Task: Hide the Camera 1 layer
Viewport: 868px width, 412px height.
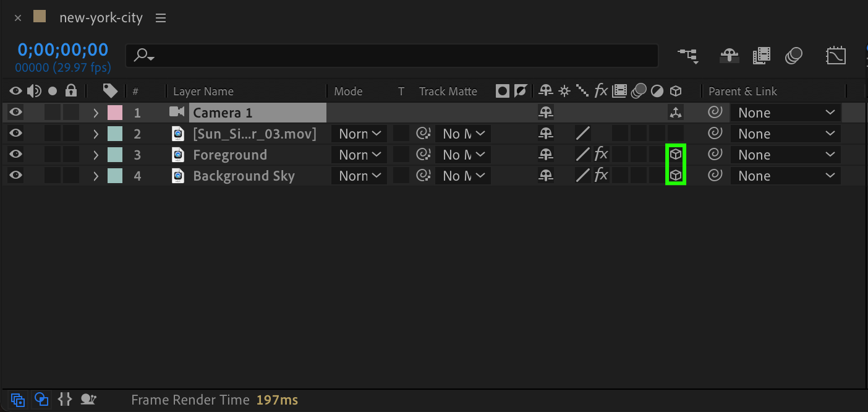Action: point(15,113)
